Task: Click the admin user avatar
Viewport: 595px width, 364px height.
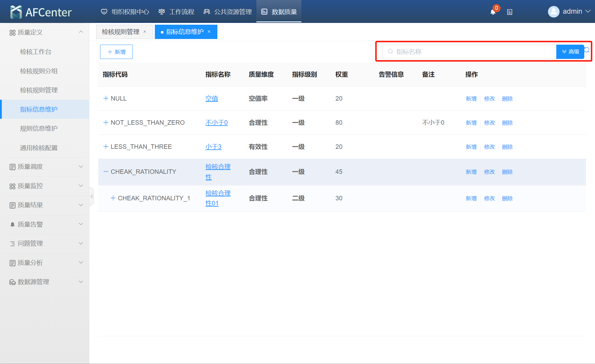Action: 553,12
